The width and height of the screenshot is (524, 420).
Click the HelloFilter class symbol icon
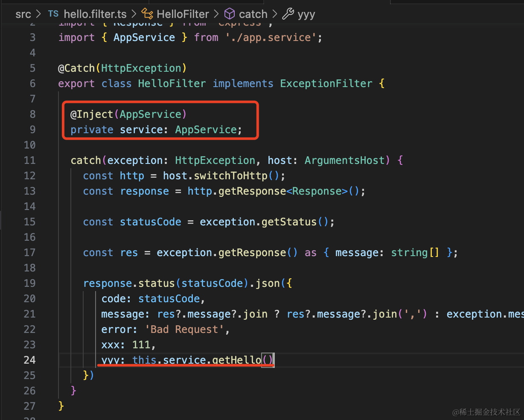pos(147,14)
